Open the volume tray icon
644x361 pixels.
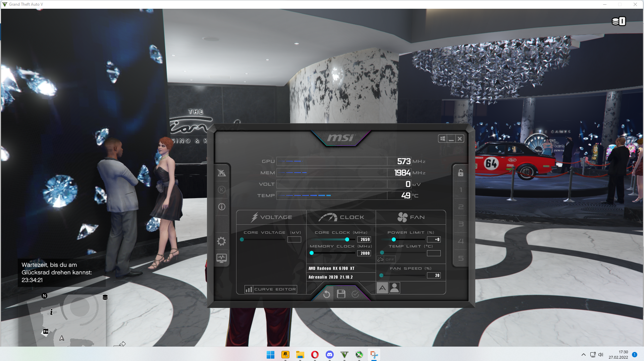click(x=601, y=355)
